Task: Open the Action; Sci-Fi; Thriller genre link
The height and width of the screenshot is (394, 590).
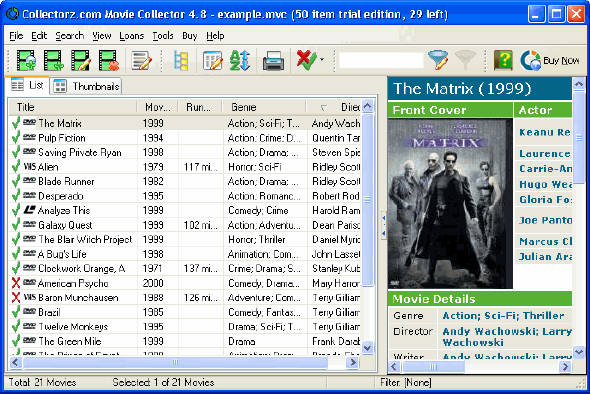Action: [503, 315]
